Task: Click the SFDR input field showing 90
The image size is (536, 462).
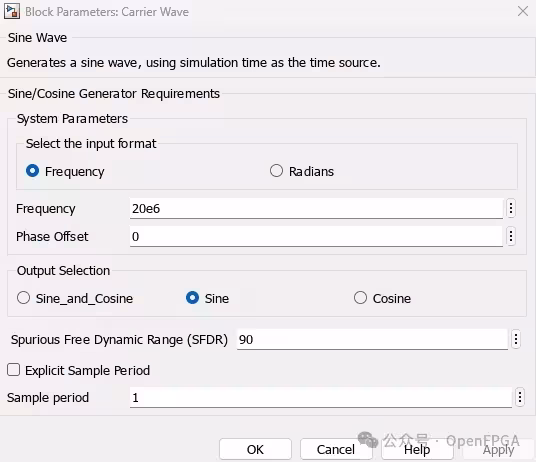Action: pos(372,340)
